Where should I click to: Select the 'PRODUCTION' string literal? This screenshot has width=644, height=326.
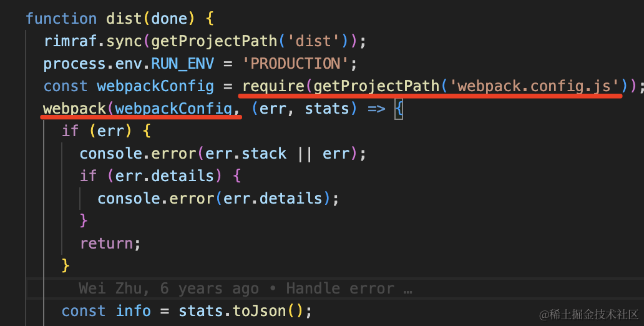[x=295, y=64]
